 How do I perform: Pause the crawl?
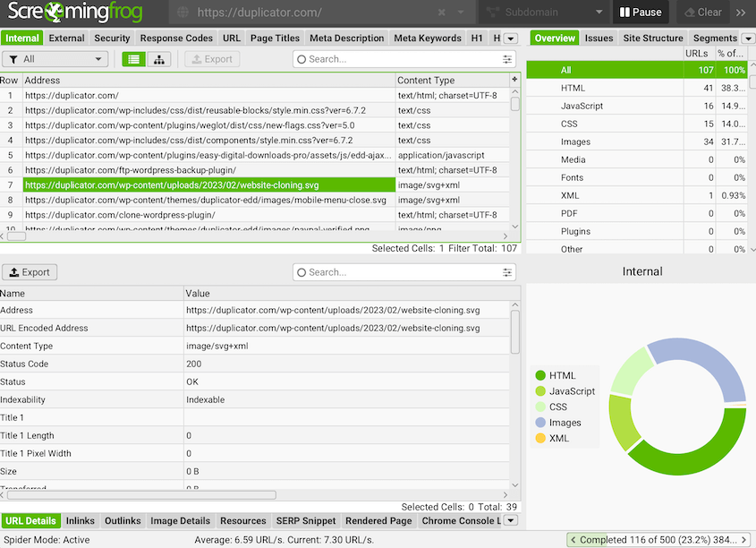tap(641, 13)
